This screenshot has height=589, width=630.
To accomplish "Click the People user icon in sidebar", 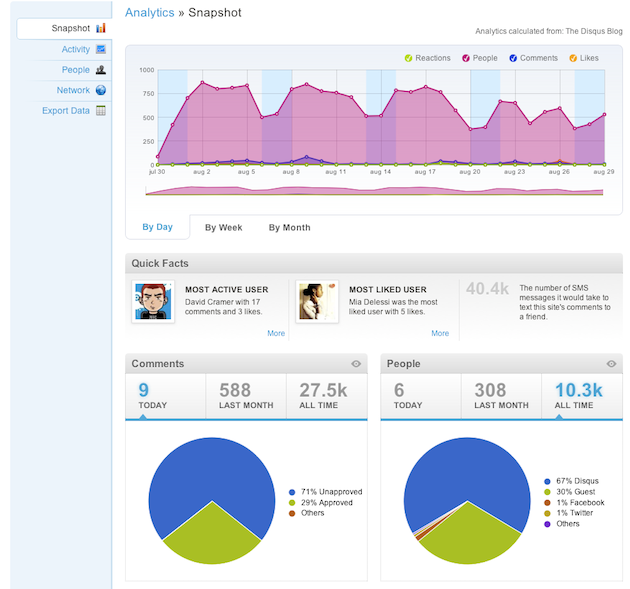I will 101,70.
